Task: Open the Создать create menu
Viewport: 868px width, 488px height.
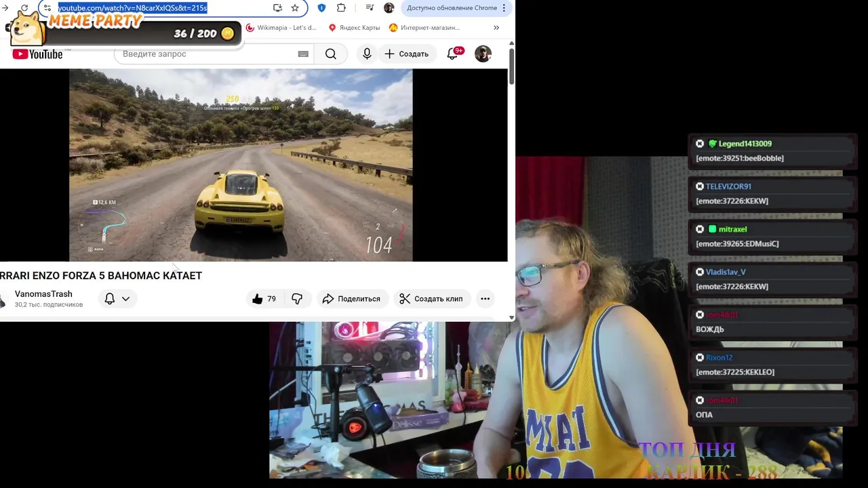Action: (406, 54)
